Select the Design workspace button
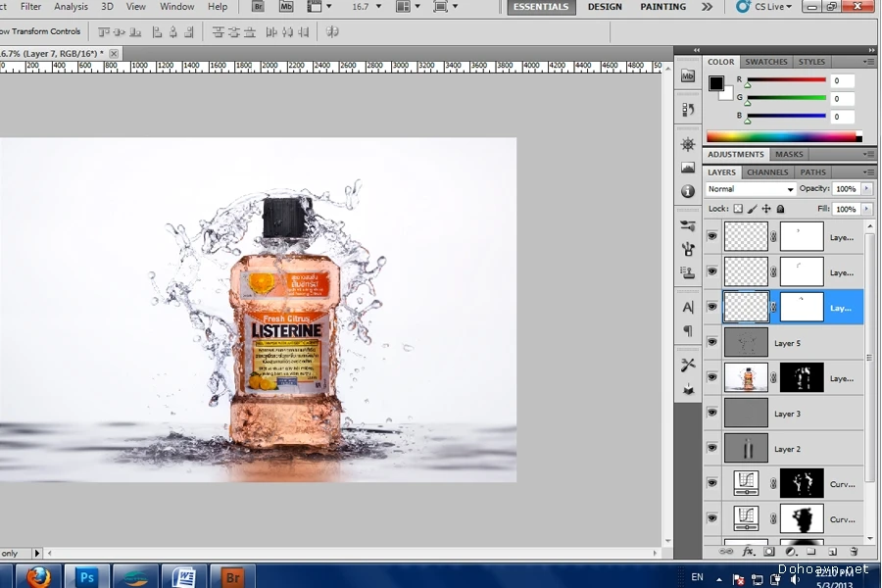882x588 pixels. coord(605,7)
